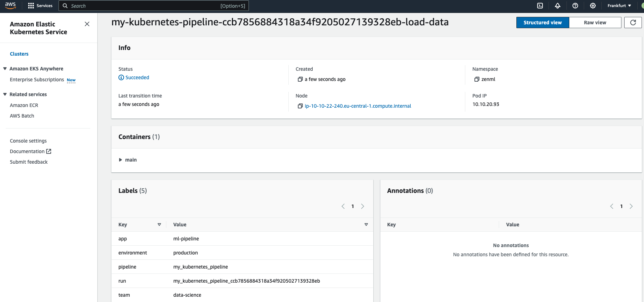
Task: Collapse the Amazon EKS Anywhere section
Action: 5,69
